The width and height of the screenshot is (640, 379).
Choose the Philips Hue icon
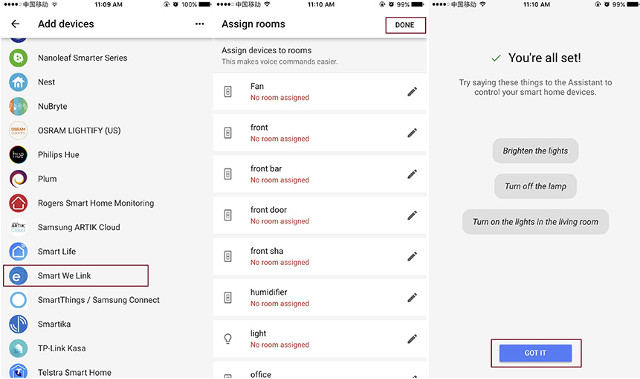[18, 155]
